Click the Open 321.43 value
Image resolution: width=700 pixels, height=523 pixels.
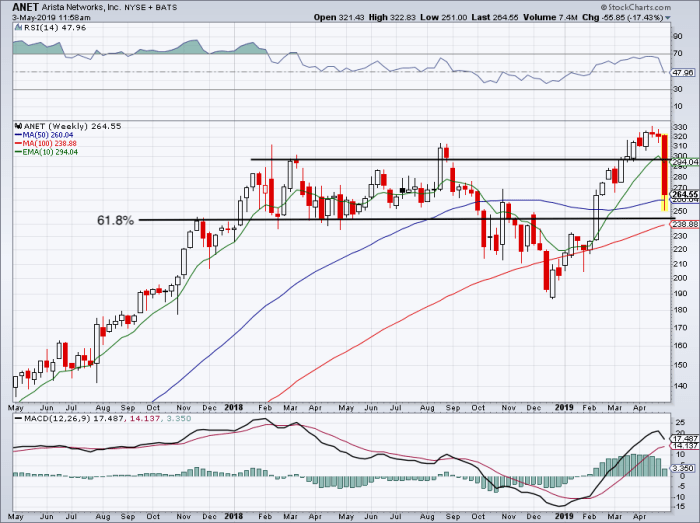pos(339,17)
